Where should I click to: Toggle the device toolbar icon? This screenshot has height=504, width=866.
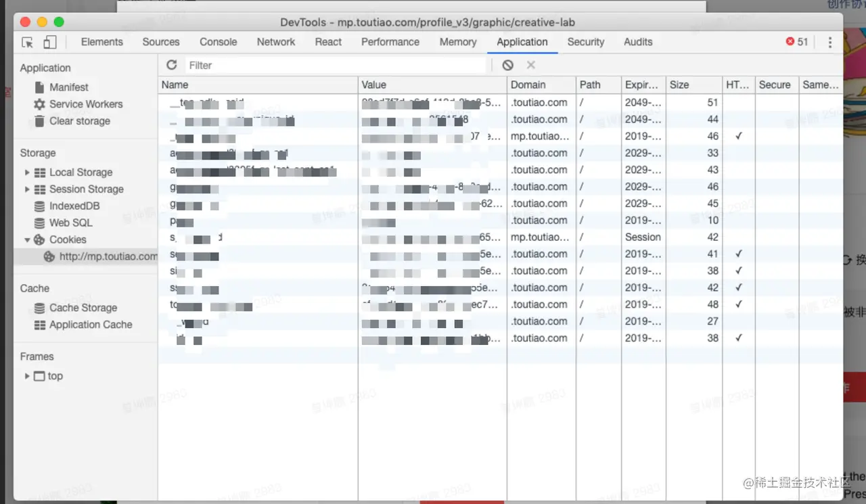coord(49,42)
